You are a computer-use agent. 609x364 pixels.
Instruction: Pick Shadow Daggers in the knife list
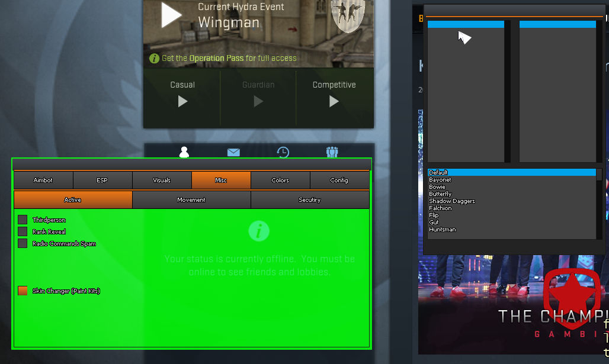point(511,201)
